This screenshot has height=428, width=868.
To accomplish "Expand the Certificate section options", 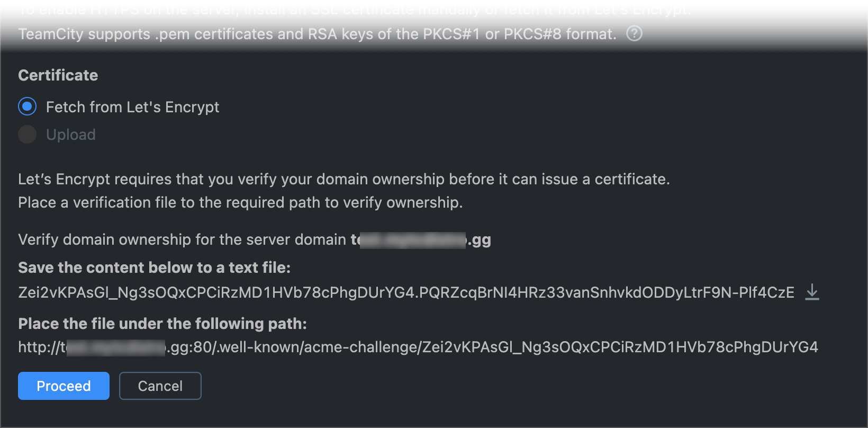I will 58,75.
